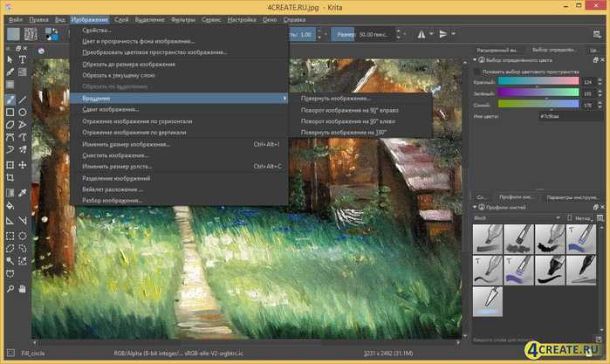
Task: Select the Contiguous Selection wand tool
Action: click(x=10, y=261)
